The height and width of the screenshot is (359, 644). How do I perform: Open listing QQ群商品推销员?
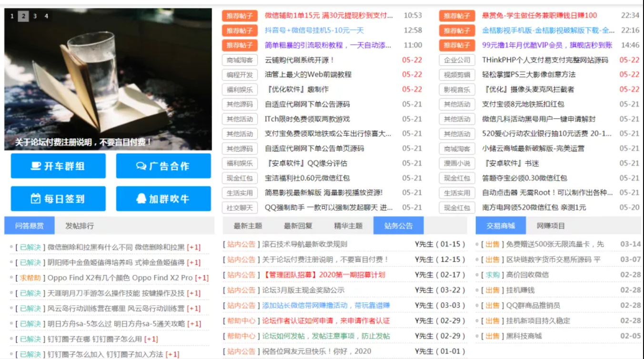tap(533, 305)
